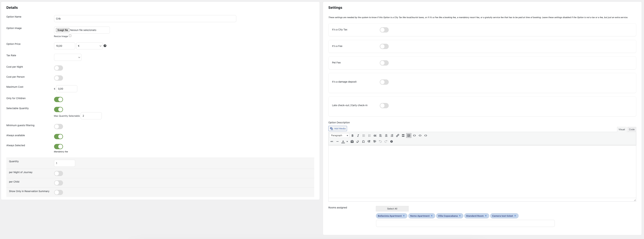The width and height of the screenshot is (644, 239).
Task: Redo last edit in description
Action: coord(386,141)
